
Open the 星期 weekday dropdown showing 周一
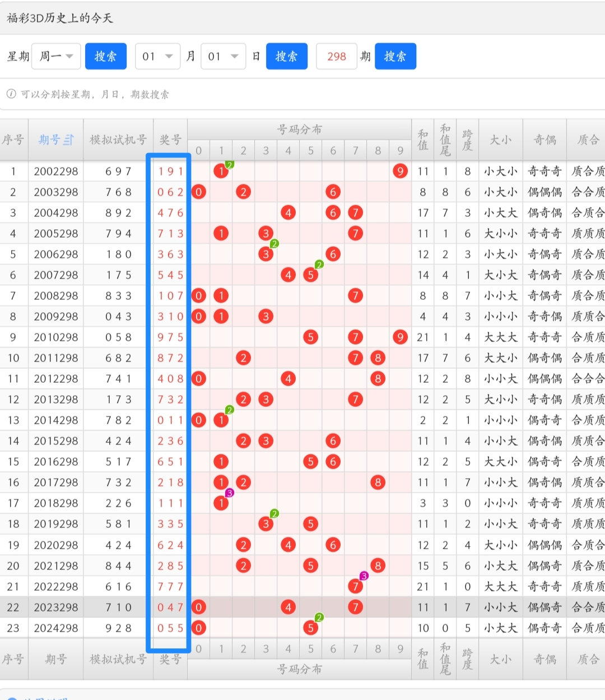tap(56, 56)
